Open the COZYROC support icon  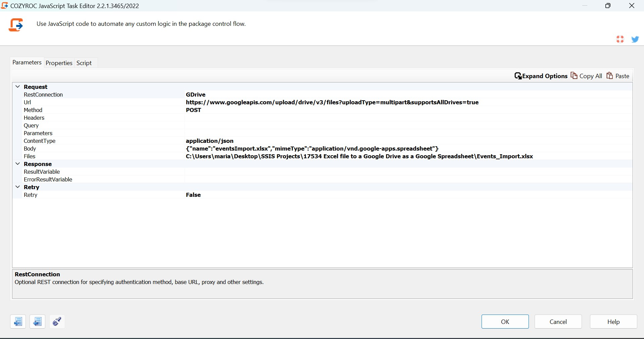click(620, 39)
